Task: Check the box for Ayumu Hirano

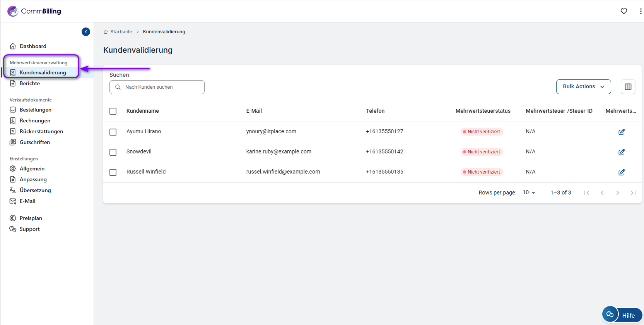Action: point(113,132)
